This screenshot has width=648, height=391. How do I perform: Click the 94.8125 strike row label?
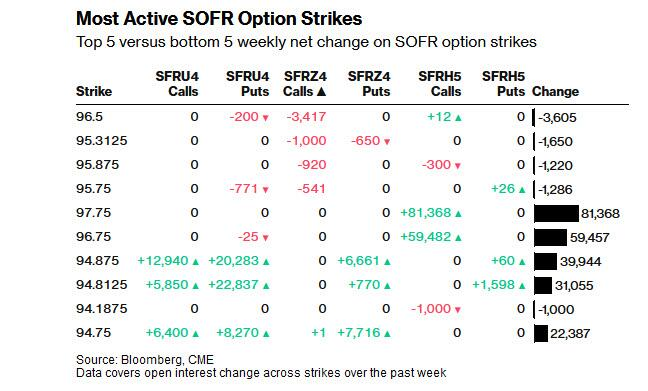[102, 285]
